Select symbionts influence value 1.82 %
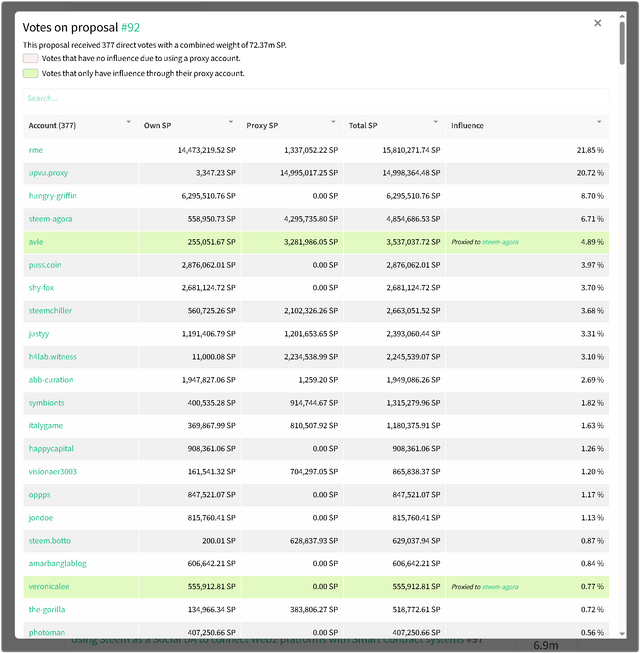Viewport: 640px width, 653px height. pyautogui.click(x=592, y=403)
